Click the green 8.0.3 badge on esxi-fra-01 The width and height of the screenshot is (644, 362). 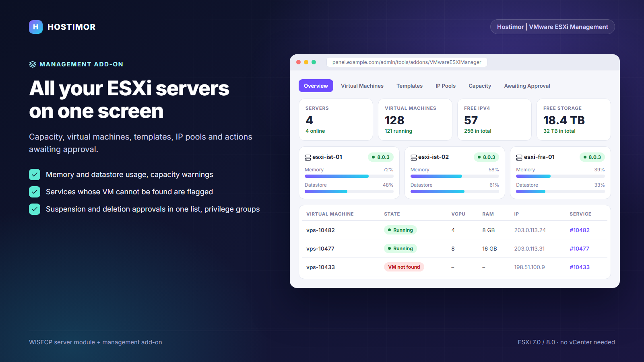pos(592,157)
